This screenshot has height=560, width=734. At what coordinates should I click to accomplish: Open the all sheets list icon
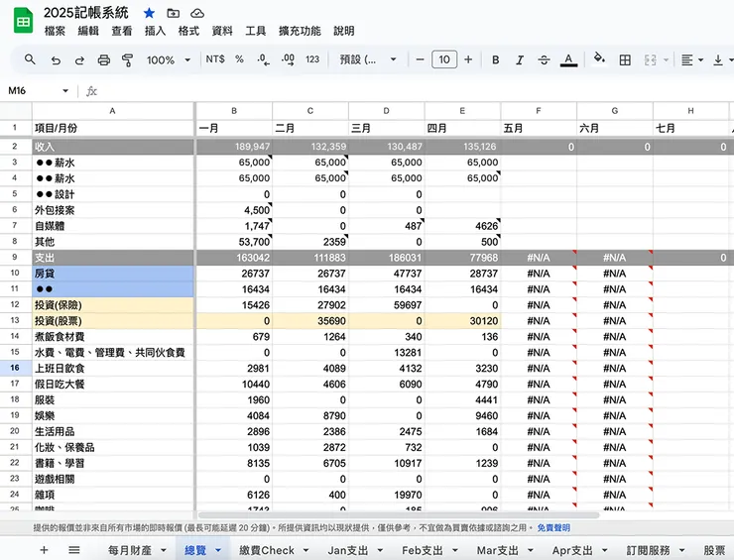coord(74,550)
